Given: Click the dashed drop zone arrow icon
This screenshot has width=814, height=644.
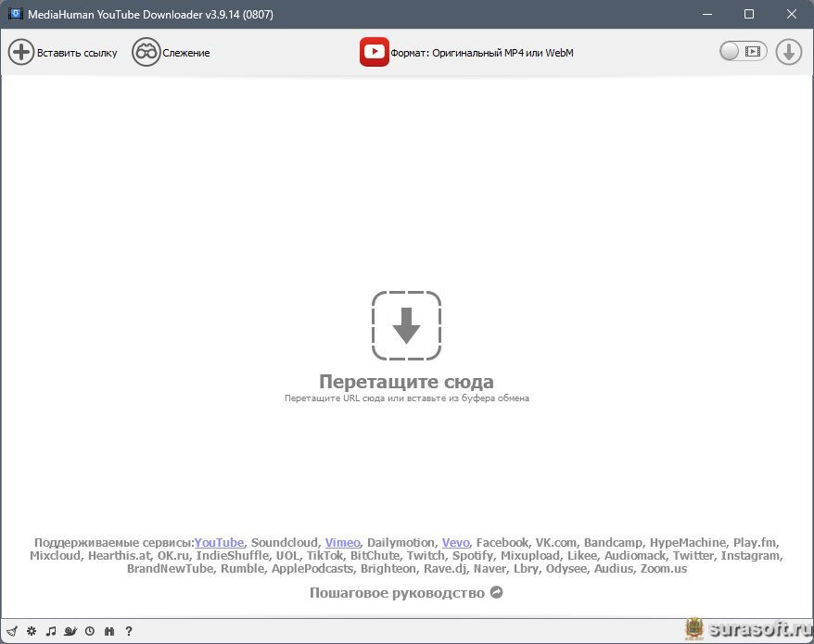Looking at the screenshot, I should tap(406, 325).
